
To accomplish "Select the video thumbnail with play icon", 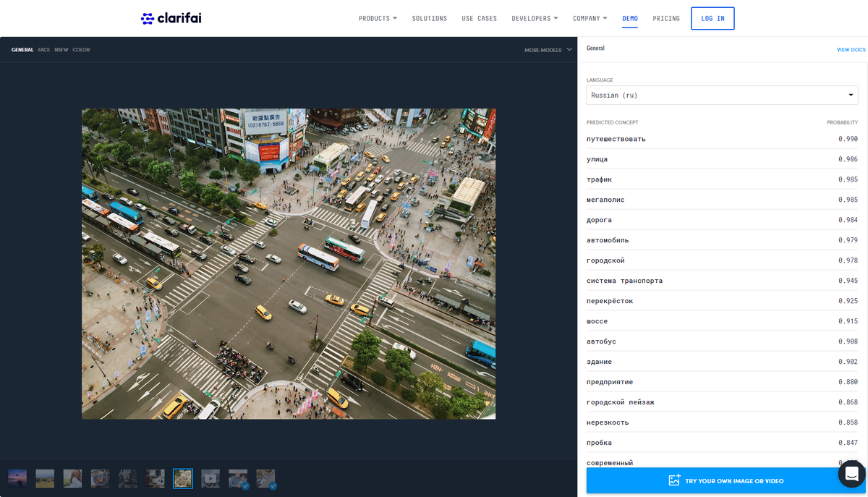I will pos(210,478).
